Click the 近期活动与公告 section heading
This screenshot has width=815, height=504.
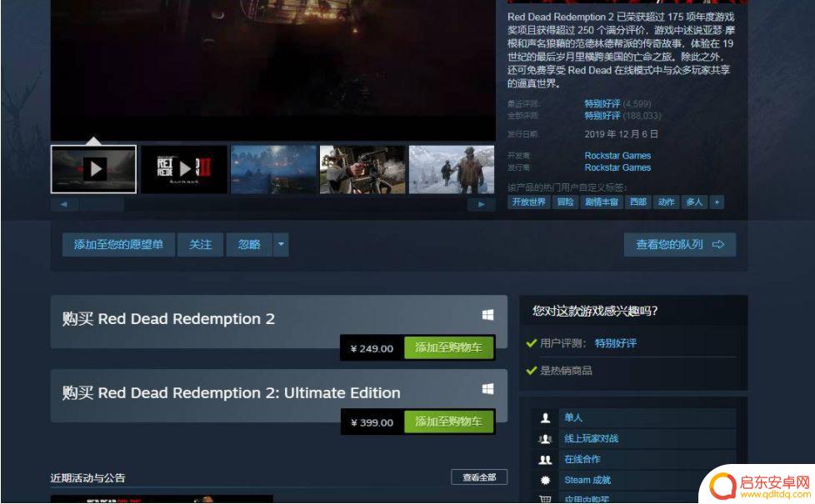pos(87,478)
